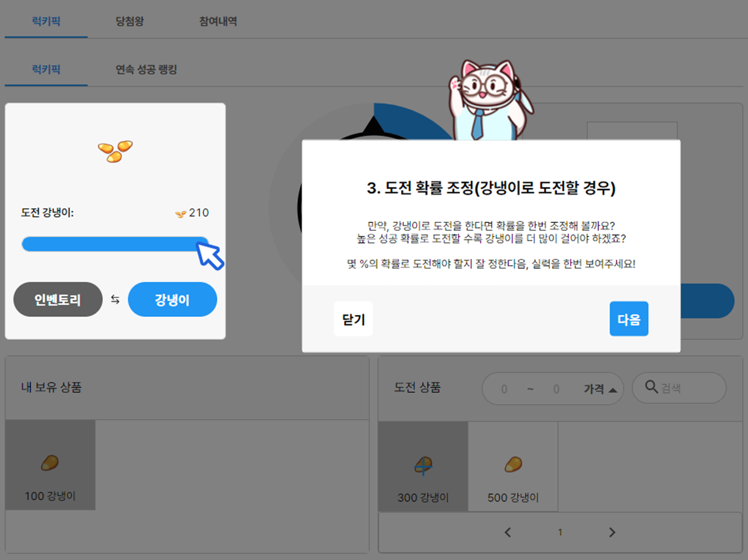The image size is (748, 560).
Task: Open the 참여내역 tab
Action: pos(218,21)
